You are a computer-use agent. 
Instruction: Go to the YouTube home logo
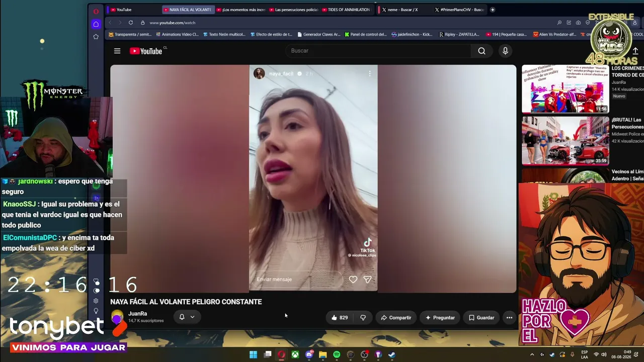click(x=146, y=51)
